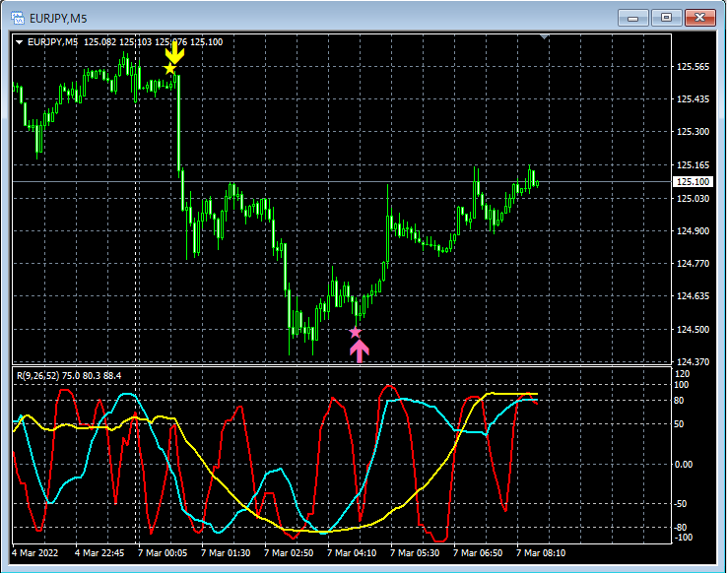The width and height of the screenshot is (728, 573).
Task: Select the yellow star sell marker
Action: click(x=169, y=69)
